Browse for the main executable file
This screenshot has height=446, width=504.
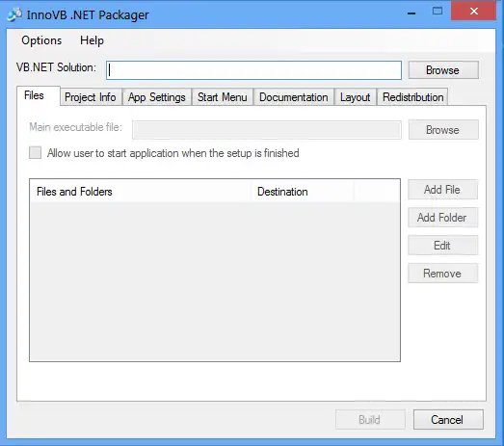tap(443, 130)
